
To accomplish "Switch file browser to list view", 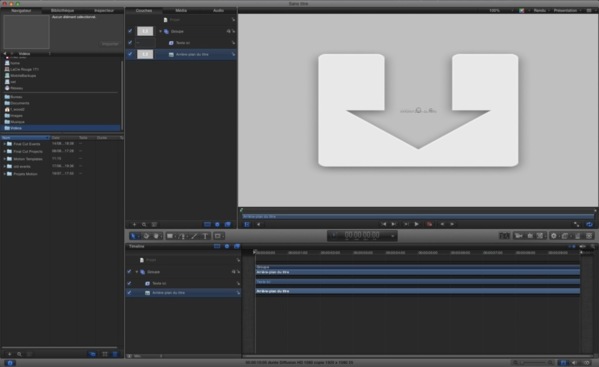I will tap(115, 354).
